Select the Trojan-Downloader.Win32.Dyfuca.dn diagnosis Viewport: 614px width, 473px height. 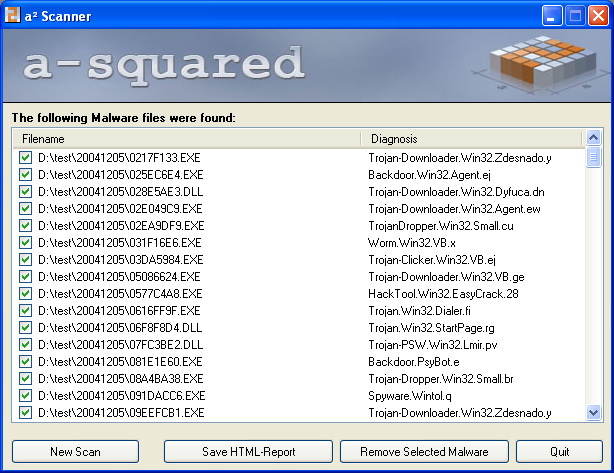[456, 192]
